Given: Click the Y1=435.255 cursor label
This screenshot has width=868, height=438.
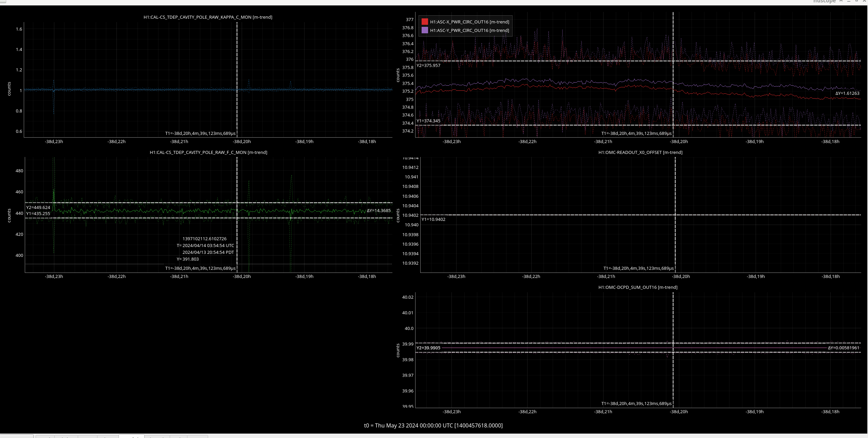Looking at the screenshot, I should pyautogui.click(x=38, y=213).
